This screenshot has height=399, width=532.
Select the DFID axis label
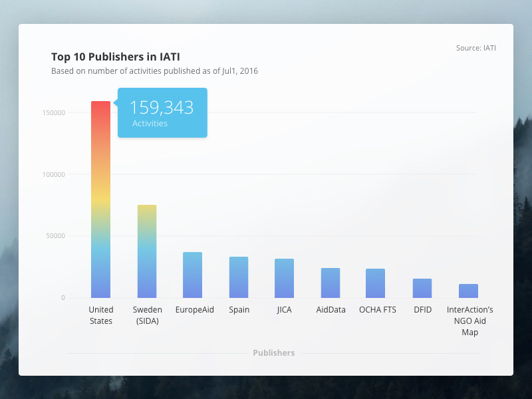422,309
